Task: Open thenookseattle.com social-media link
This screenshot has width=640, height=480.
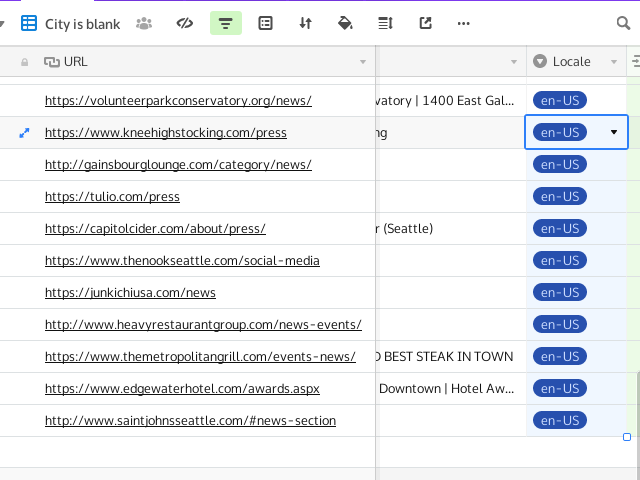Action: (x=182, y=260)
